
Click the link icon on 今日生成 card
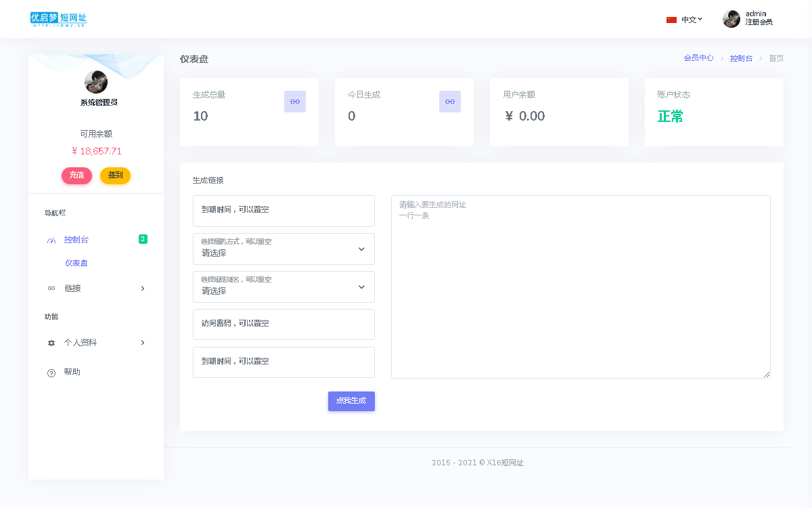(x=450, y=102)
